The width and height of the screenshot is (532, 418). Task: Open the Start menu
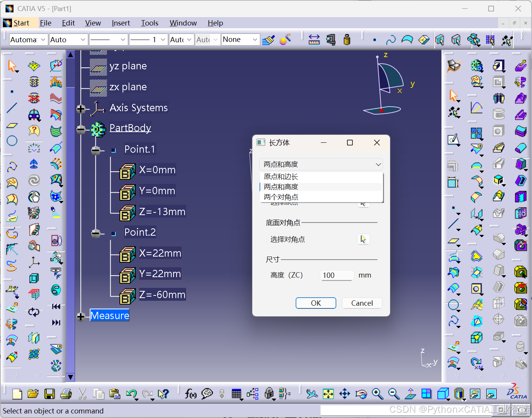coord(21,23)
